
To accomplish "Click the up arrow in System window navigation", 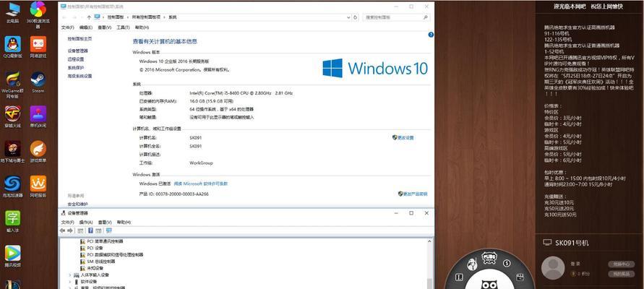I will pyautogui.click(x=89, y=17).
